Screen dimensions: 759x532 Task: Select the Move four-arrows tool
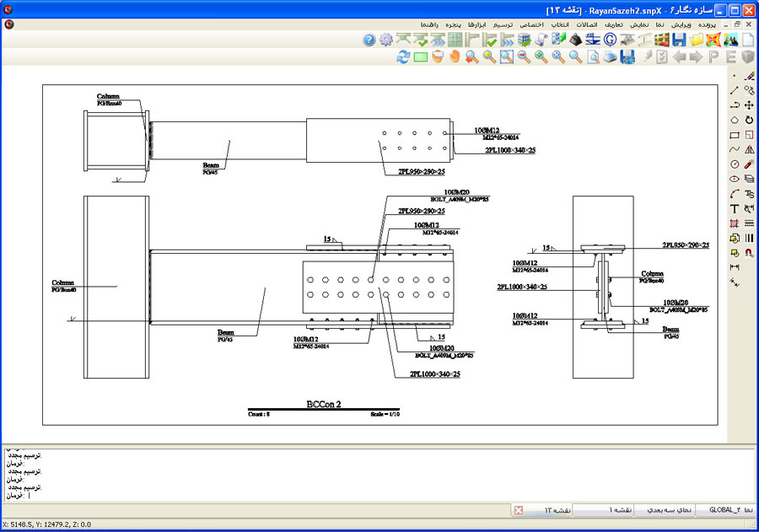point(749,105)
